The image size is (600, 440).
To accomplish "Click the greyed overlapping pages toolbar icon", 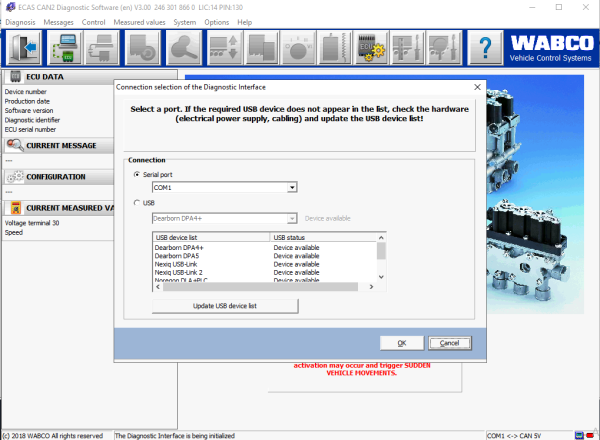I will pyautogui.click(x=261, y=48).
